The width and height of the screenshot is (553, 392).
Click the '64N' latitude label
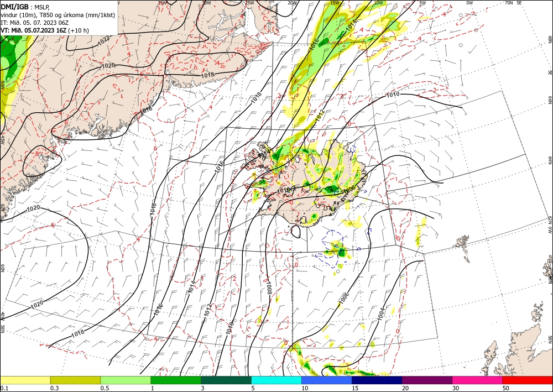click(x=550, y=160)
